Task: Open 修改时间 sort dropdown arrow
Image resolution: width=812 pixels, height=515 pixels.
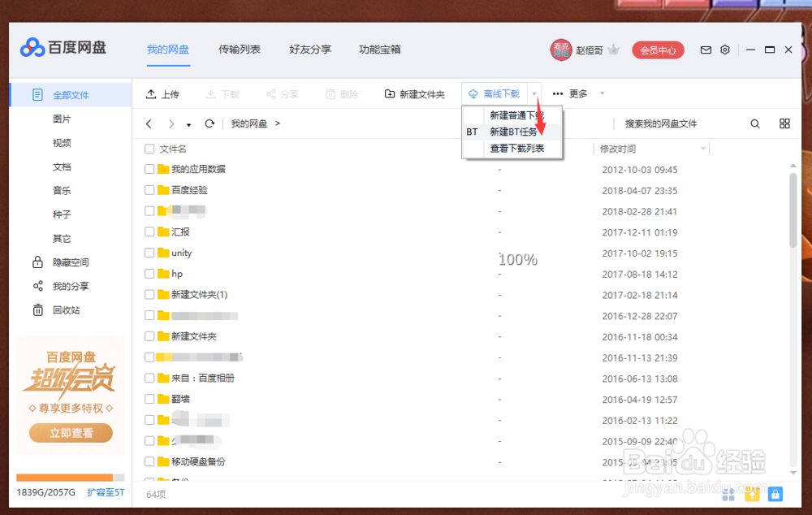Action: 702,149
